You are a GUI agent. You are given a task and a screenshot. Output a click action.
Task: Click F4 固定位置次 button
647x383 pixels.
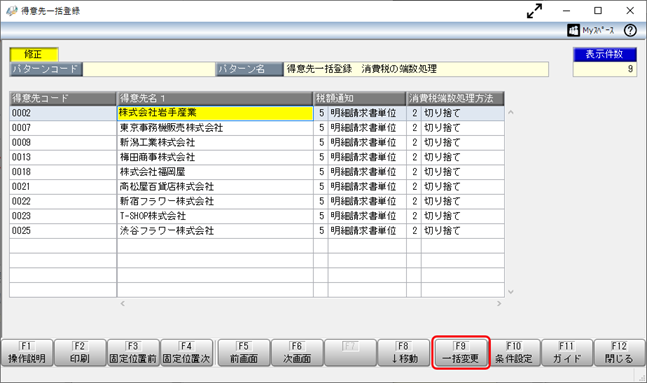pyautogui.click(x=186, y=353)
